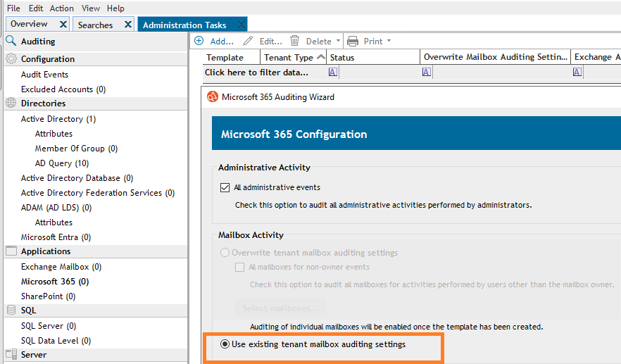Select Microsoft Entra (0)
This screenshot has width=621, height=364.
click(56, 237)
